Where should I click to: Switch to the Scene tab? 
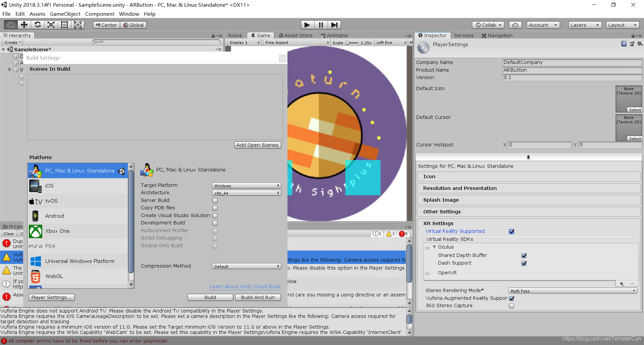(x=235, y=35)
